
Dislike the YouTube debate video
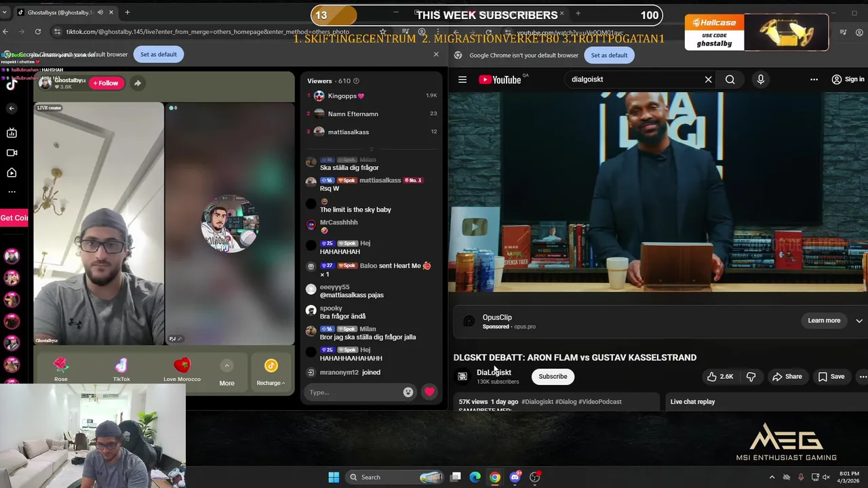coord(751,376)
